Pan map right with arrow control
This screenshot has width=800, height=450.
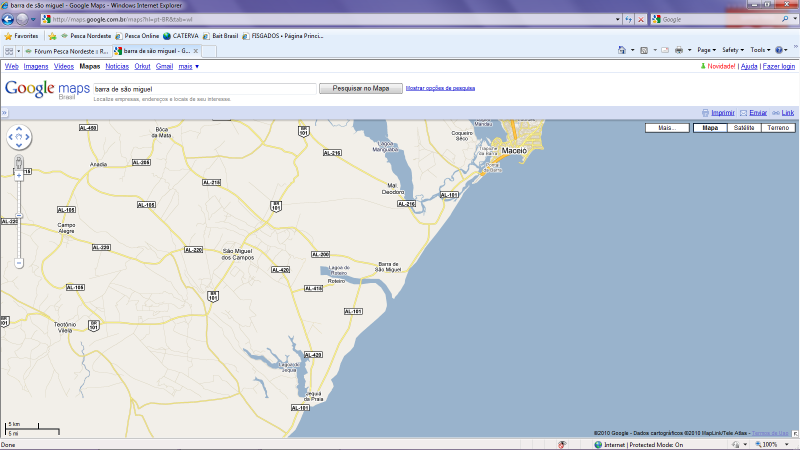(27, 137)
